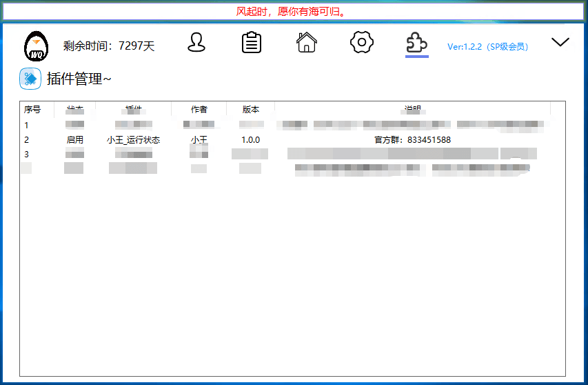The image size is (588, 385).
Task: Click the blue plugin management icon
Action: click(x=30, y=79)
